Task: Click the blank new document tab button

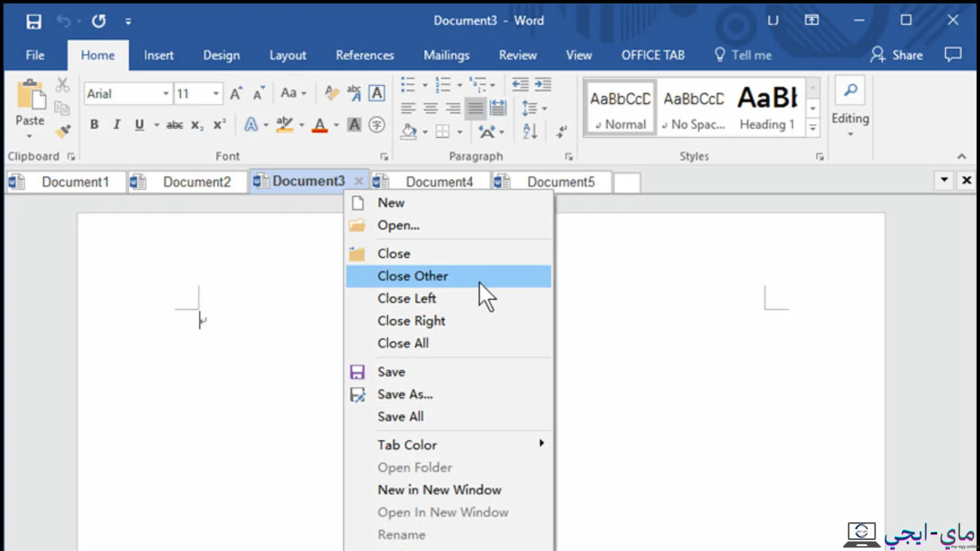Action: (x=627, y=182)
